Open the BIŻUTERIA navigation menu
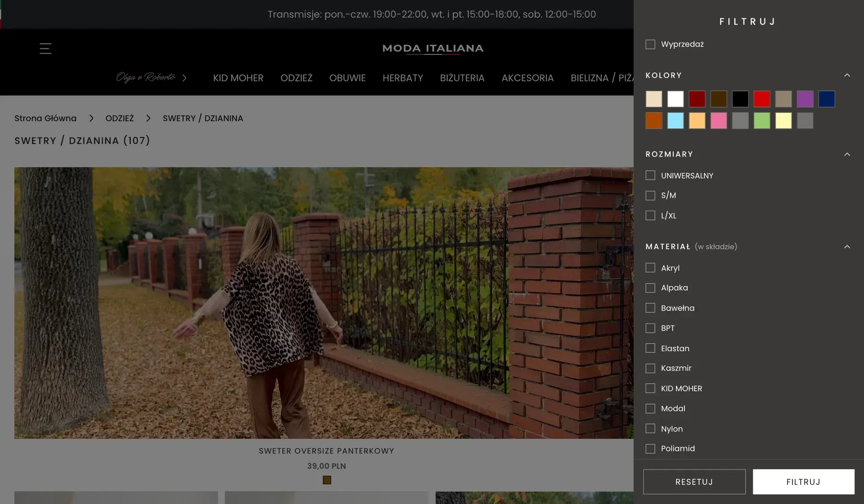Viewport: 864px width, 504px height. click(462, 78)
